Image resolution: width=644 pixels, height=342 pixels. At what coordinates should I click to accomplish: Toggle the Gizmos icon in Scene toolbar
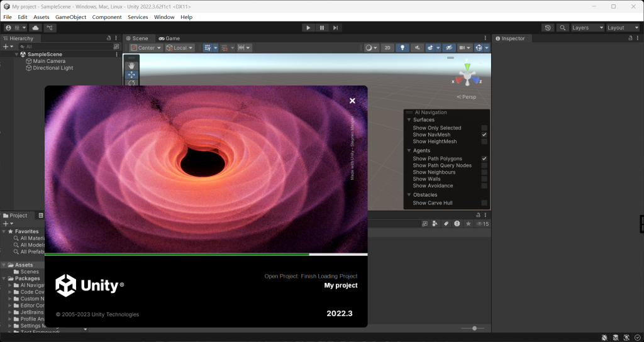click(x=479, y=48)
